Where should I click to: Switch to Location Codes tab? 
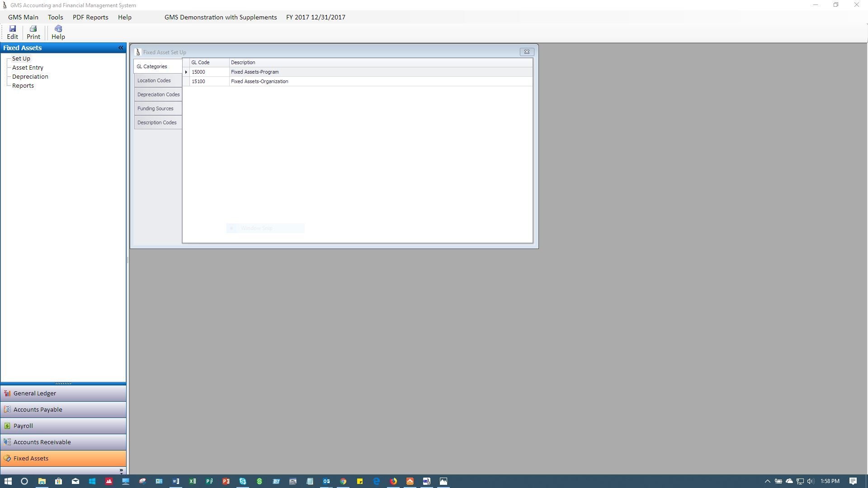pyautogui.click(x=154, y=80)
